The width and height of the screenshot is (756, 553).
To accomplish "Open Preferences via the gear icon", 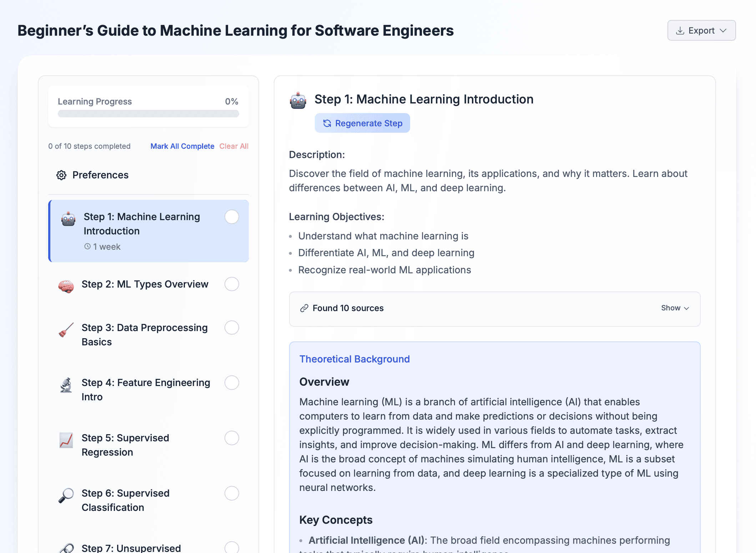I will click(x=61, y=175).
